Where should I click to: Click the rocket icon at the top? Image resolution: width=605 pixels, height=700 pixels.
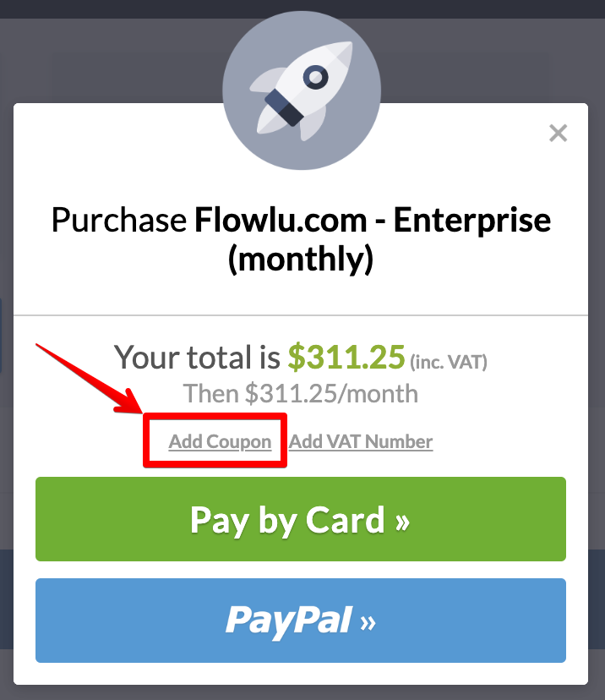tap(302, 90)
